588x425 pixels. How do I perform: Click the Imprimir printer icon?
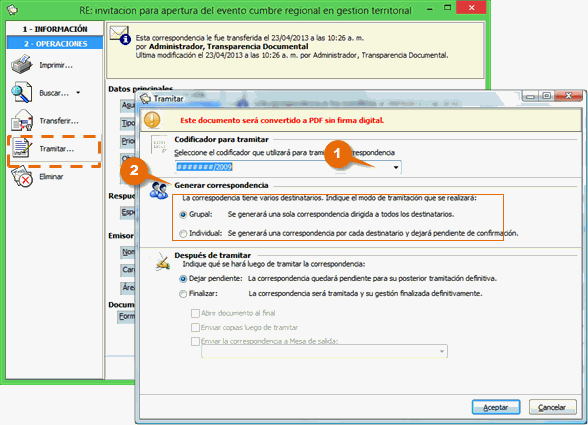pyautogui.click(x=22, y=65)
